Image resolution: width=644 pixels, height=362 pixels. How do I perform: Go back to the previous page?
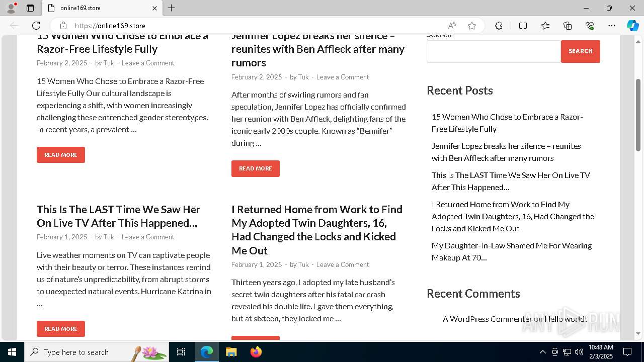pyautogui.click(x=14, y=26)
